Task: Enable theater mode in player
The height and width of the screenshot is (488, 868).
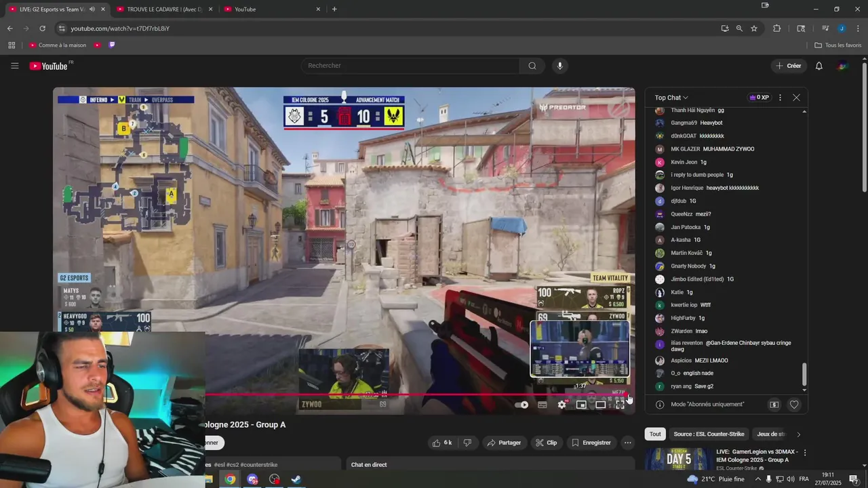Action: click(600, 405)
